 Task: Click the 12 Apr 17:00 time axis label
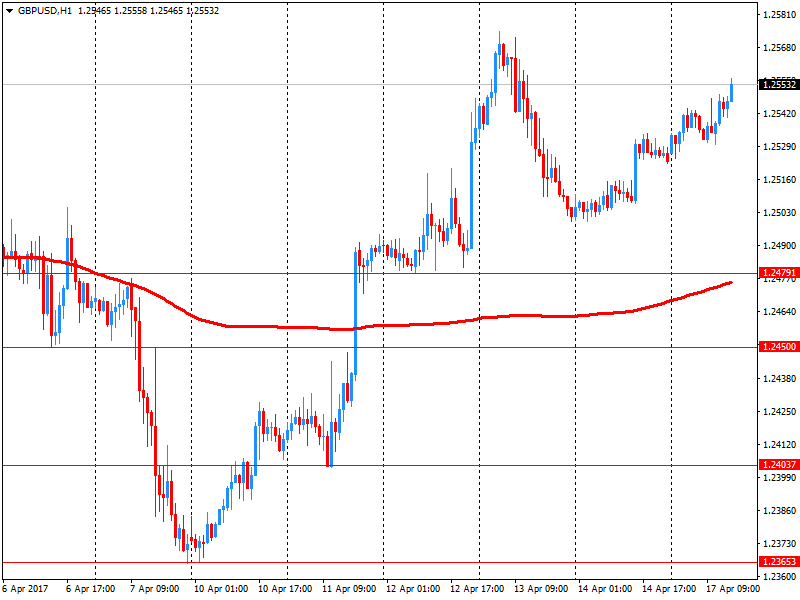point(477,589)
